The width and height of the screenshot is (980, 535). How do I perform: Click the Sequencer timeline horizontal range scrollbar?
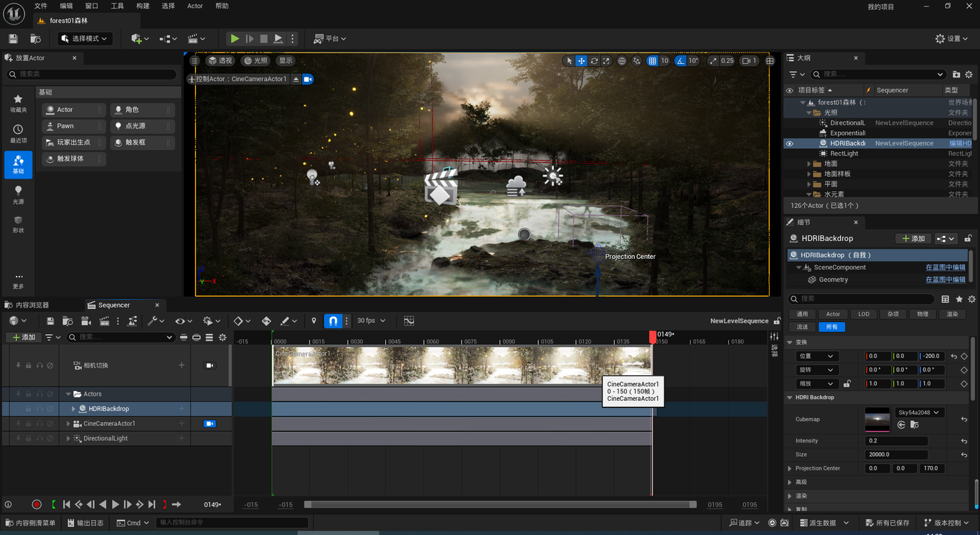click(x=500, y=505)
